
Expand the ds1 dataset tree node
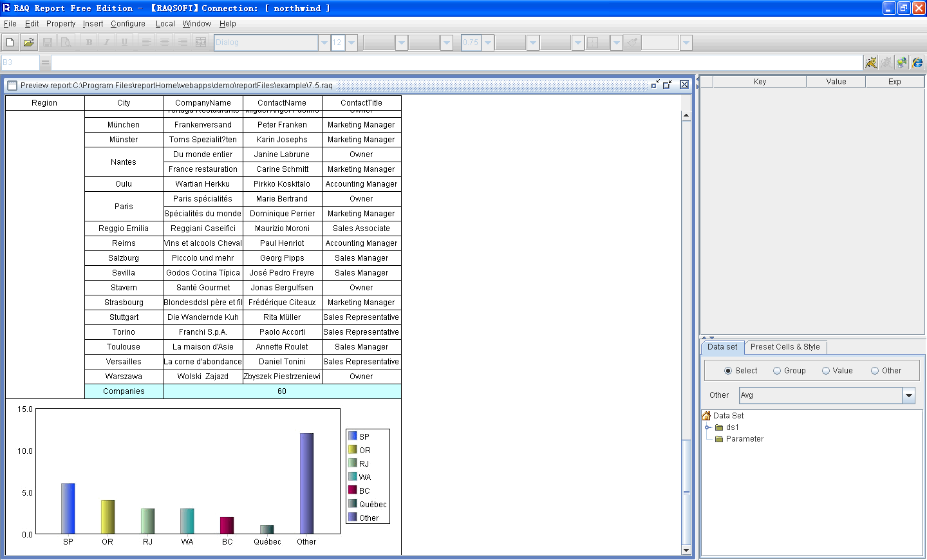coord(707,427)
